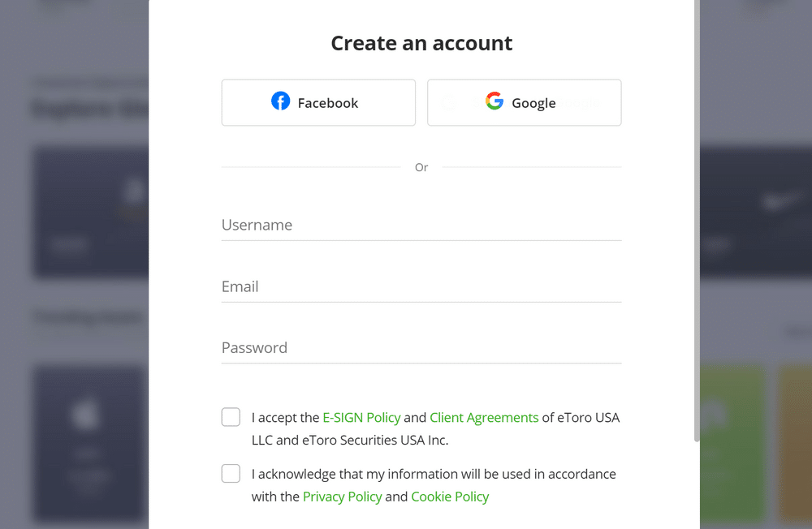Image resolution: width=812 pixels, height=529 pixels.
Task: Tick the E-SIGN Policy acceptance checkbox
Action: tap(231, 417)
